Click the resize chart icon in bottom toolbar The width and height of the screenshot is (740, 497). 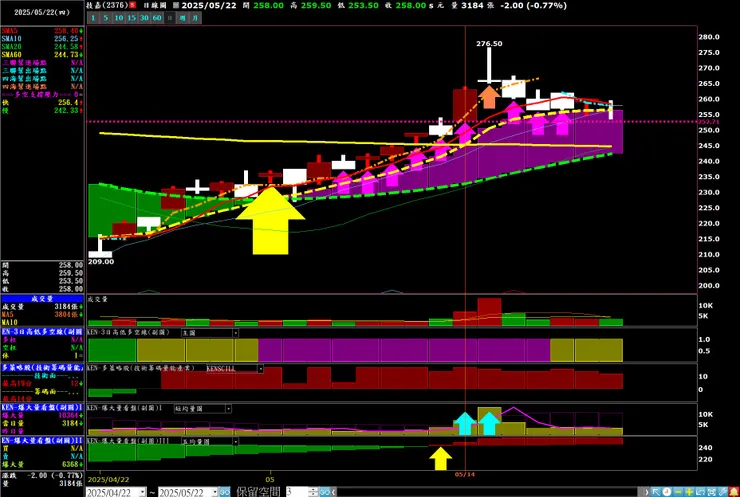coord(700,492)
